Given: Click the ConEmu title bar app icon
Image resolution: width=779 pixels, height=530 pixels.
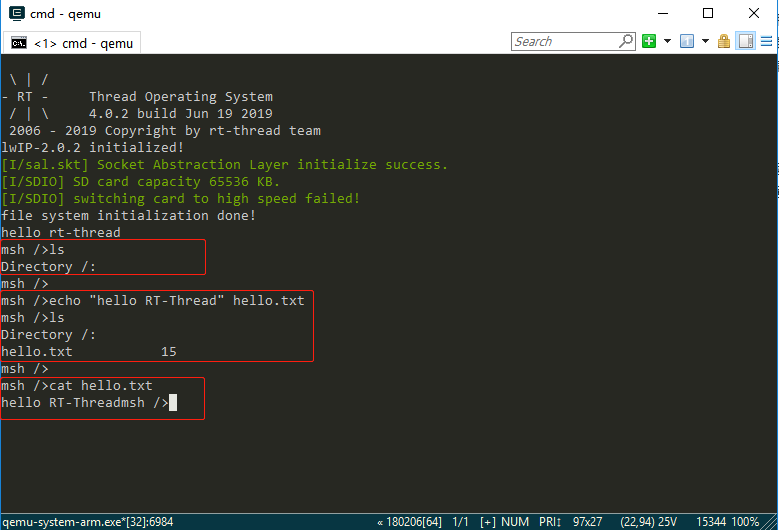Looking at the screenshot, I should coord(14,14).
